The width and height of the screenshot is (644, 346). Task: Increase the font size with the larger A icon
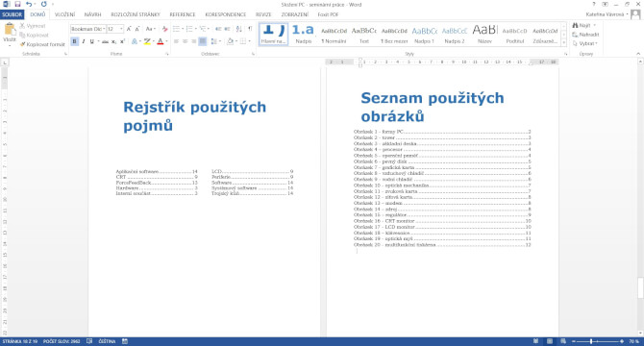(x=129, y=29)
